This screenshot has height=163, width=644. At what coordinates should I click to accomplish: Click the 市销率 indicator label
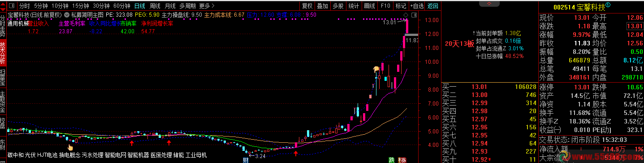click(x=128, y=23)
